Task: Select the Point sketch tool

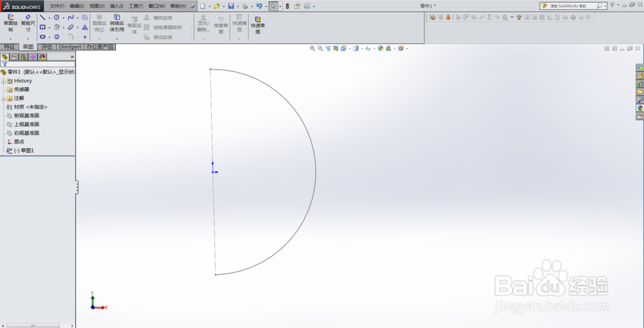Action: coord(85,37)
